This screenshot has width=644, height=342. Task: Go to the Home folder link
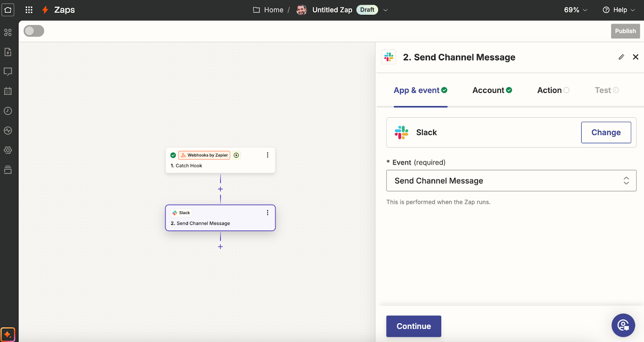[274, 10]
